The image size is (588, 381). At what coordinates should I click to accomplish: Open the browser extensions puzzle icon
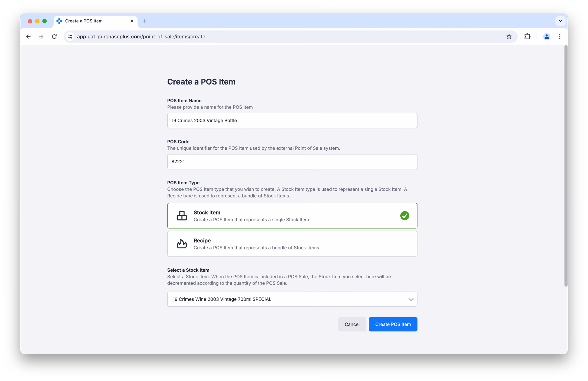tap(527, 37)
